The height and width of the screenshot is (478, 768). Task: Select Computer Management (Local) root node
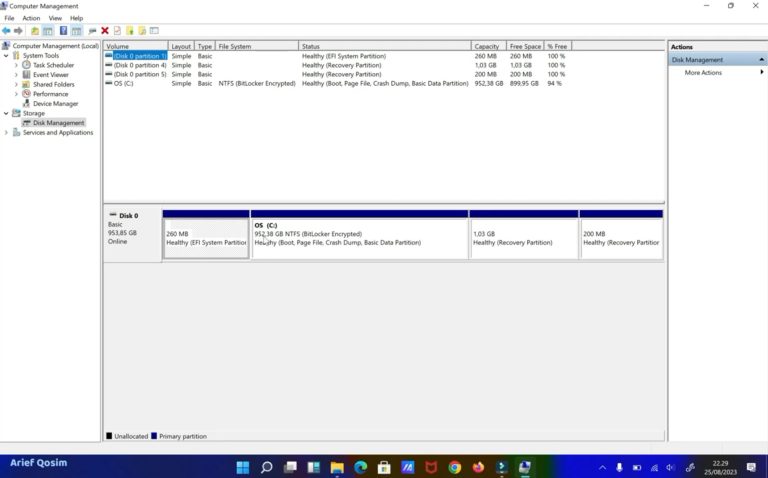[x=55, y=46]
